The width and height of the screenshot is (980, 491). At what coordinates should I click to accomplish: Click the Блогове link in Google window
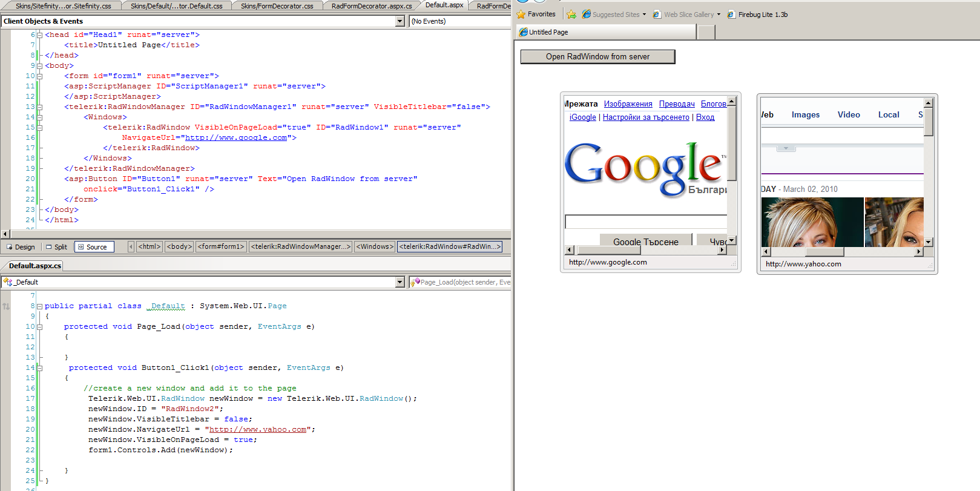coord(714,104)
